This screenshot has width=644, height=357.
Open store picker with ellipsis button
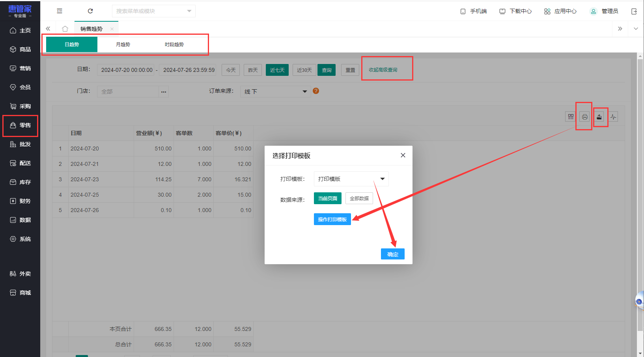(164, 92)
